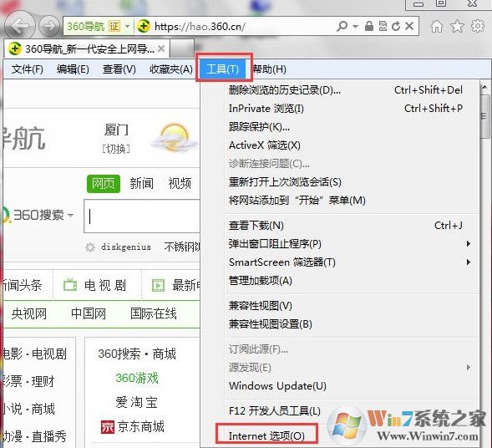Click the browser Back arrow button
The image size is (492, 448).
(x=20, y=25)
